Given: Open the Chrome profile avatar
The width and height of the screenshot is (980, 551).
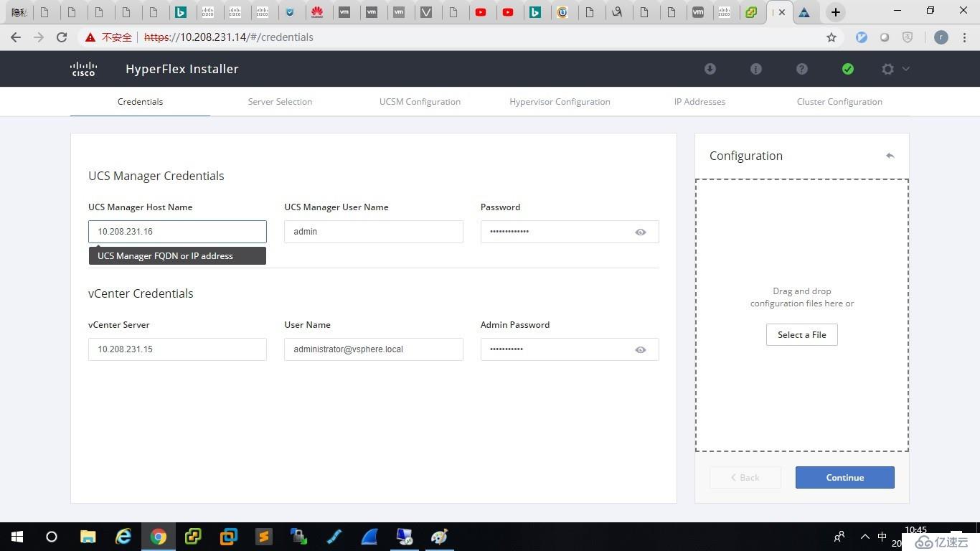Looking at the screenshot, I should tap(941, 37).
